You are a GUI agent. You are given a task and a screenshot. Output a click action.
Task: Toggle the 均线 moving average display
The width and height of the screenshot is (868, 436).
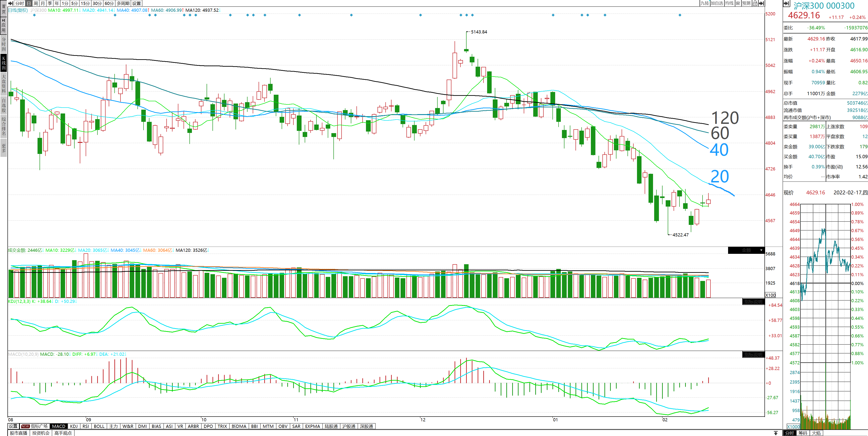(x=729, y=3)
